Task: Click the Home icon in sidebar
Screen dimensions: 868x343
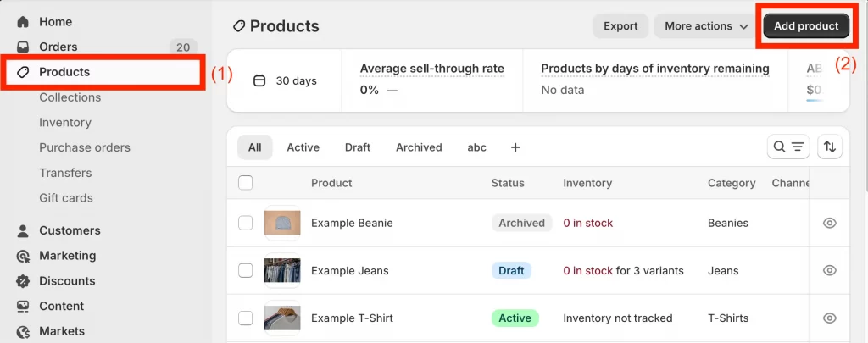Action: tap(23, 21)
